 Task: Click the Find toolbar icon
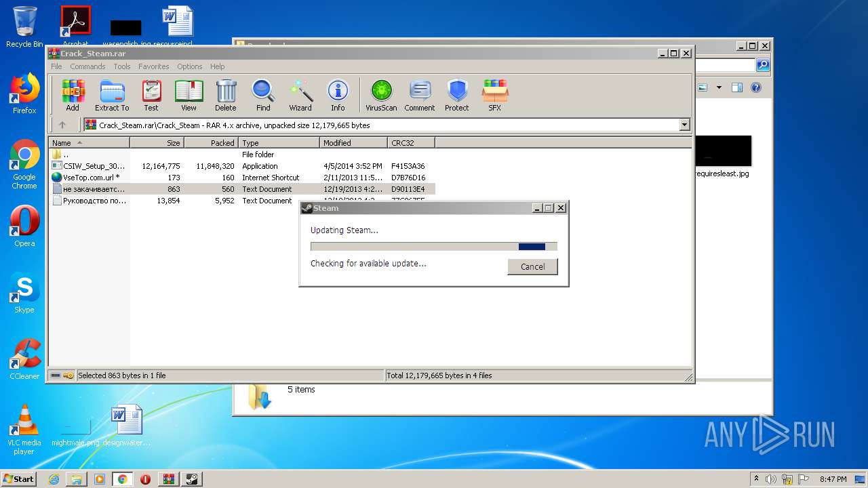(x=263, y=95)
